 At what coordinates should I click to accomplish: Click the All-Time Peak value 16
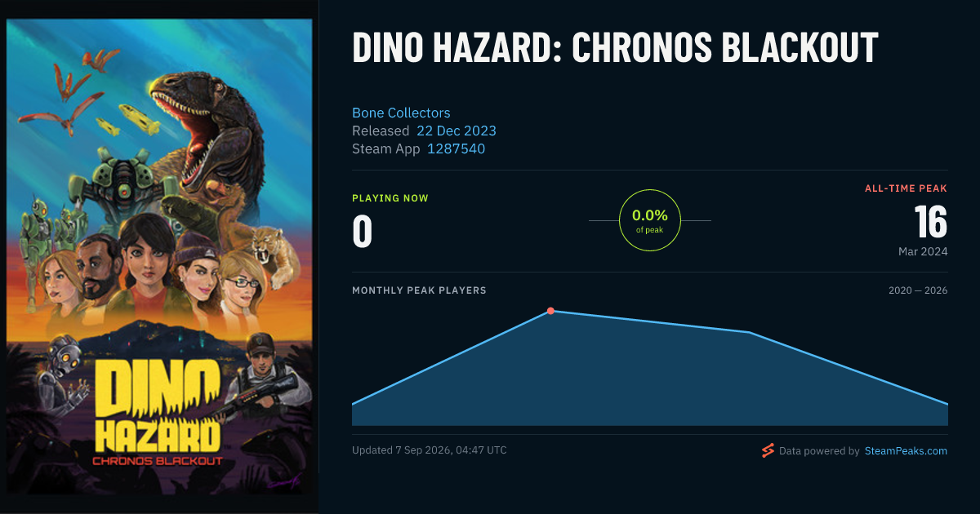pos(930,222)
